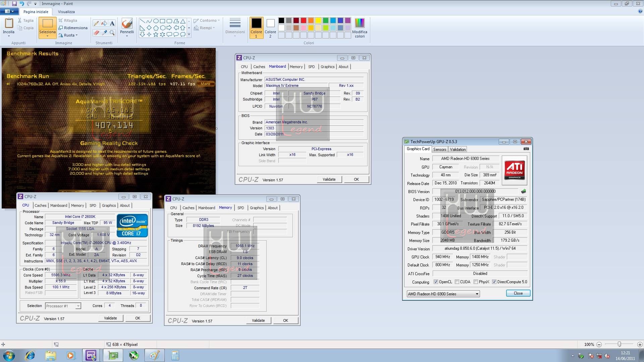
Task: Click the Paint help icon
Action: [640, 11]
